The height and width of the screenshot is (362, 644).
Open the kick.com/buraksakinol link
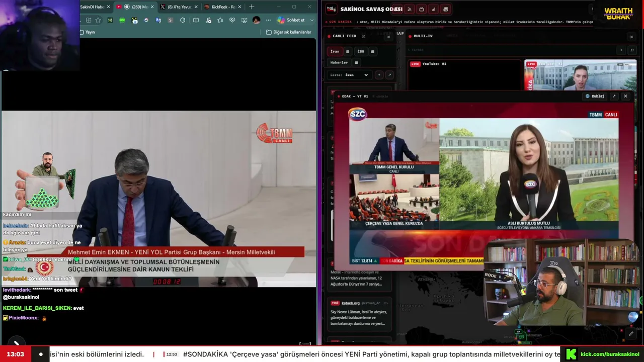[x=610, y=354]
